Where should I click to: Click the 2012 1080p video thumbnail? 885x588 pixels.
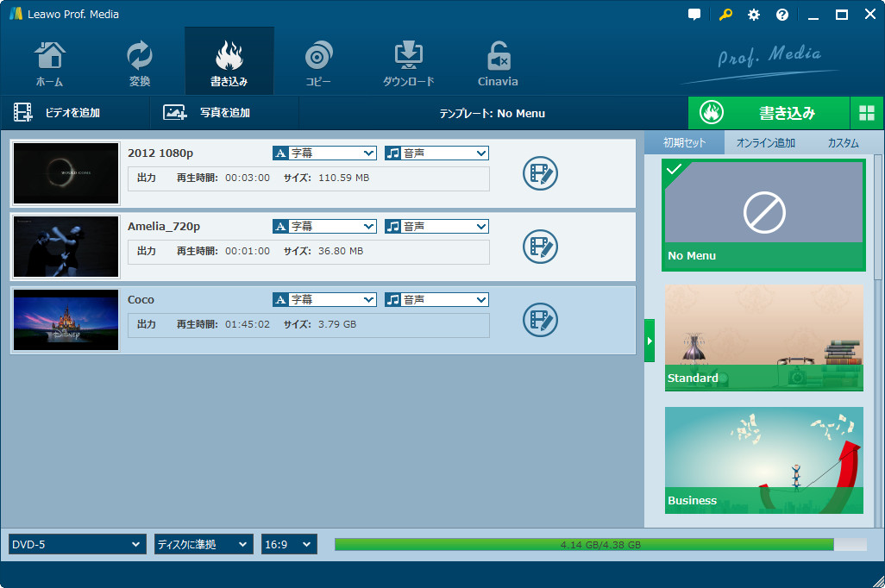click(x=66, y=173)
